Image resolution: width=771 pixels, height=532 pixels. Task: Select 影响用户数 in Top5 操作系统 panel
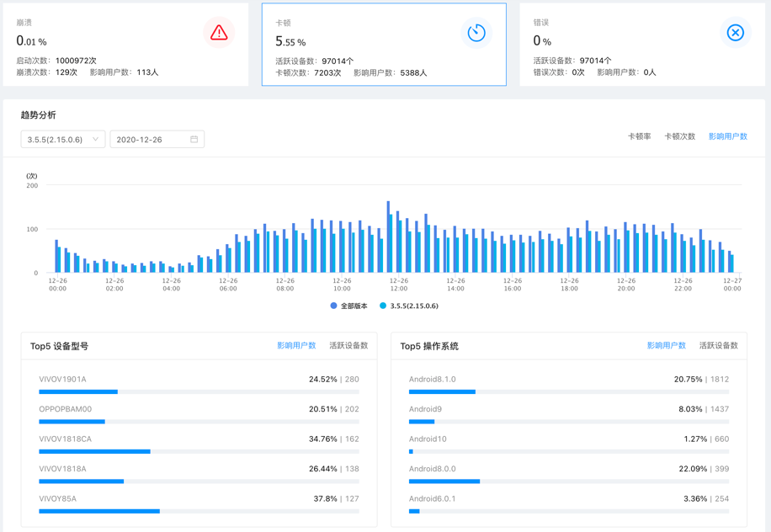pos(666,346)
